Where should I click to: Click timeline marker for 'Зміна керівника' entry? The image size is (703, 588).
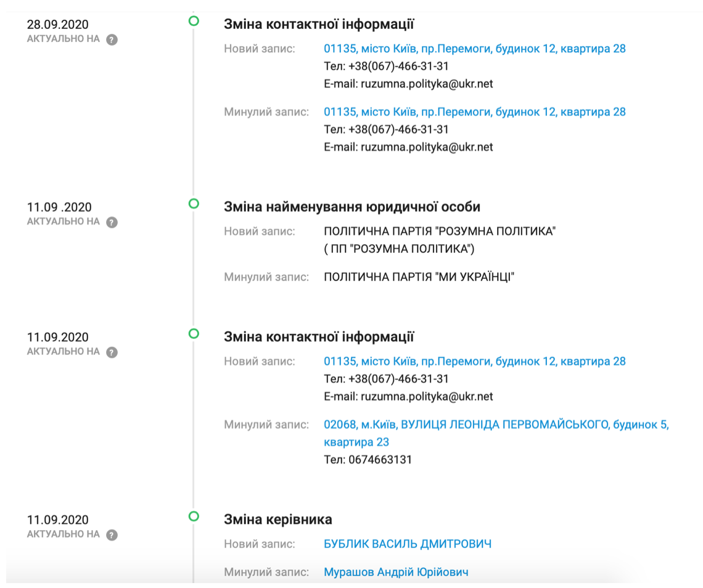194,516
